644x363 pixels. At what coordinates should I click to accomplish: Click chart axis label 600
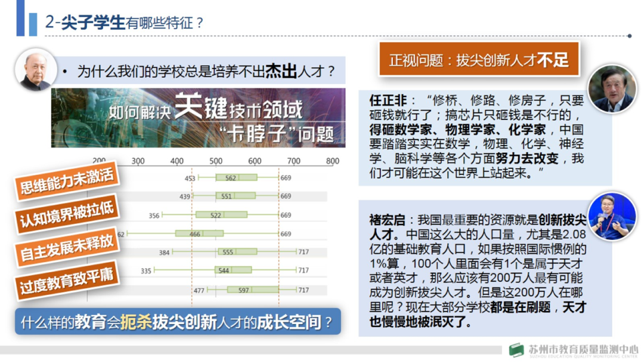click(x=255, y=161)
